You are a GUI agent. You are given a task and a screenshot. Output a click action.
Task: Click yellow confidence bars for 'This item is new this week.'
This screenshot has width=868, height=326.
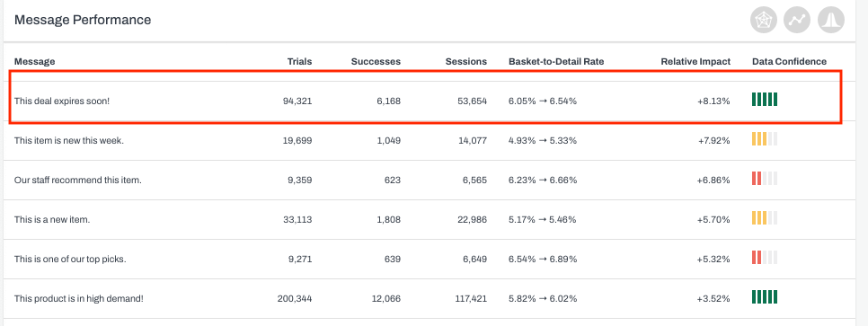point(765,139)
